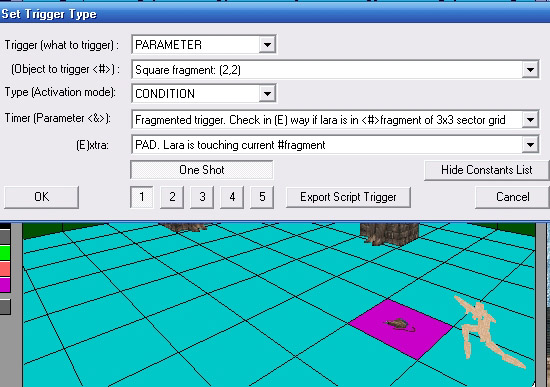Pick the green color swatch
The image size is (550, 387).
pyautogui.click(x=5, y=253)
